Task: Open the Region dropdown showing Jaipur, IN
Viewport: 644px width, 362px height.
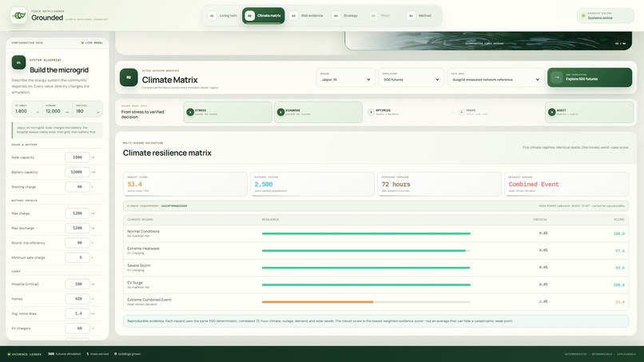Action: [x=346, y=78]
